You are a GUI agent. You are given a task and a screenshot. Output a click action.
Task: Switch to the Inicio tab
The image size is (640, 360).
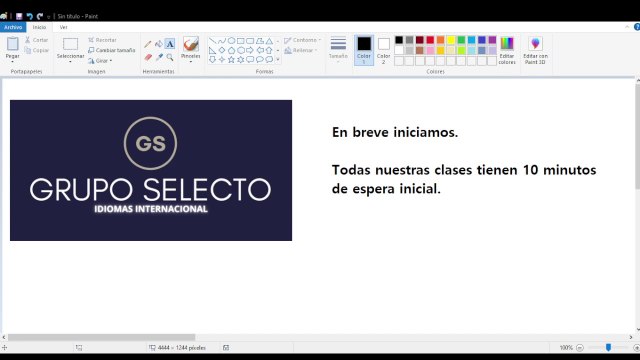click(x=39, y=27)
